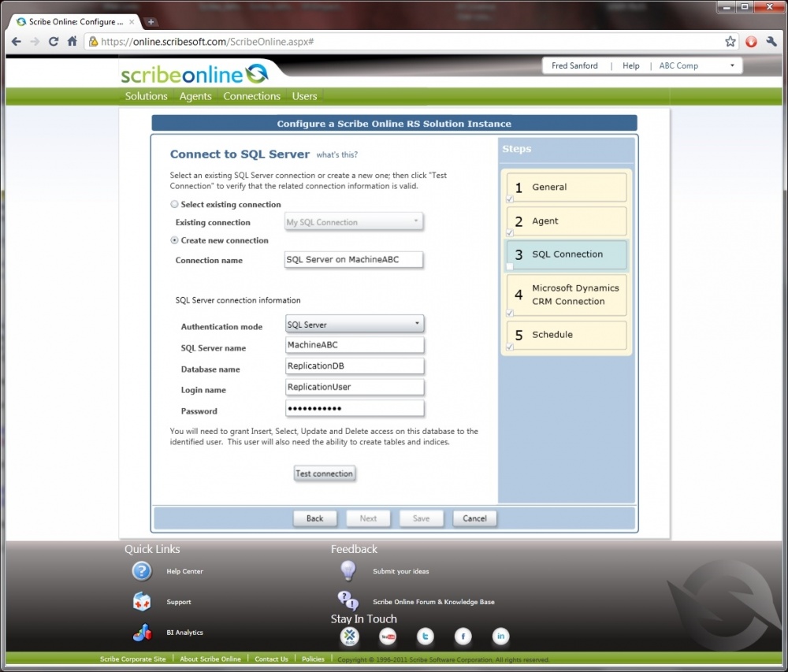Click the checkbox under step 4 CRM Connection

(x=510, y=314)
